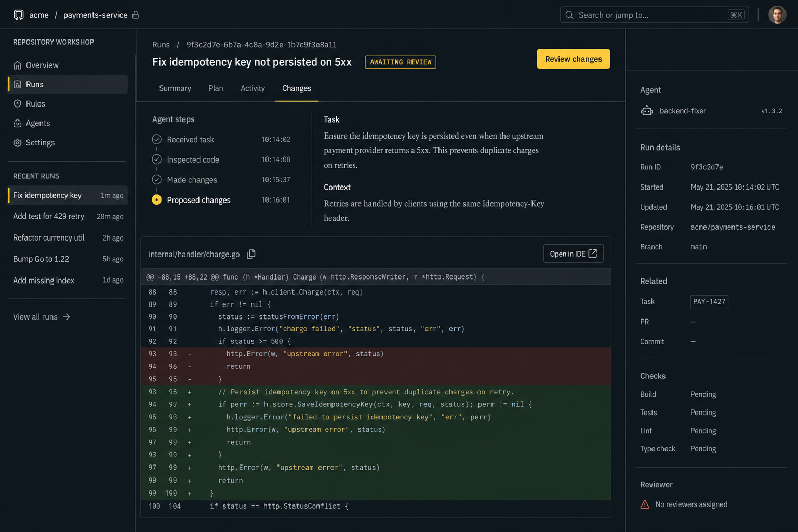The image size is (798, 532).
Task: Click the StatusConflict code line
Action: 376,506
